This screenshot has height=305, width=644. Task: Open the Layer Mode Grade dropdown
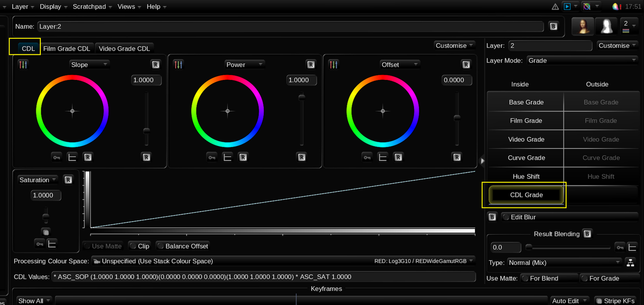point(583,60)
